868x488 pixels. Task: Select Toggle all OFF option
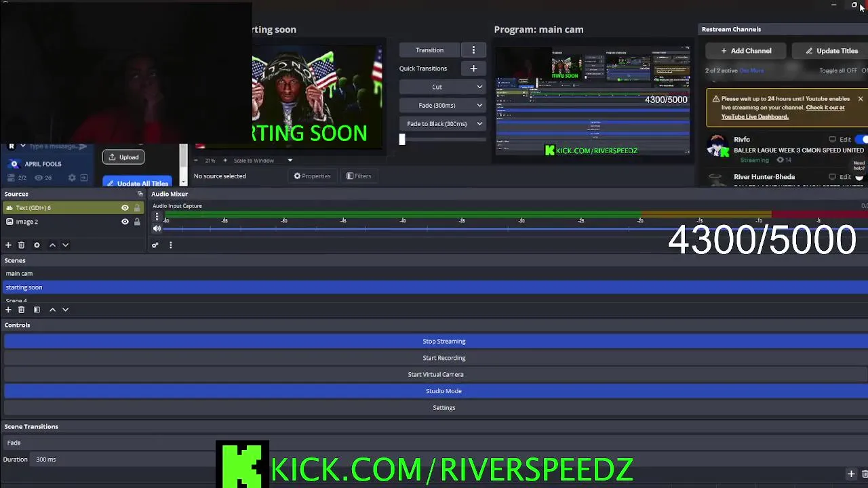tap(838, 70)
